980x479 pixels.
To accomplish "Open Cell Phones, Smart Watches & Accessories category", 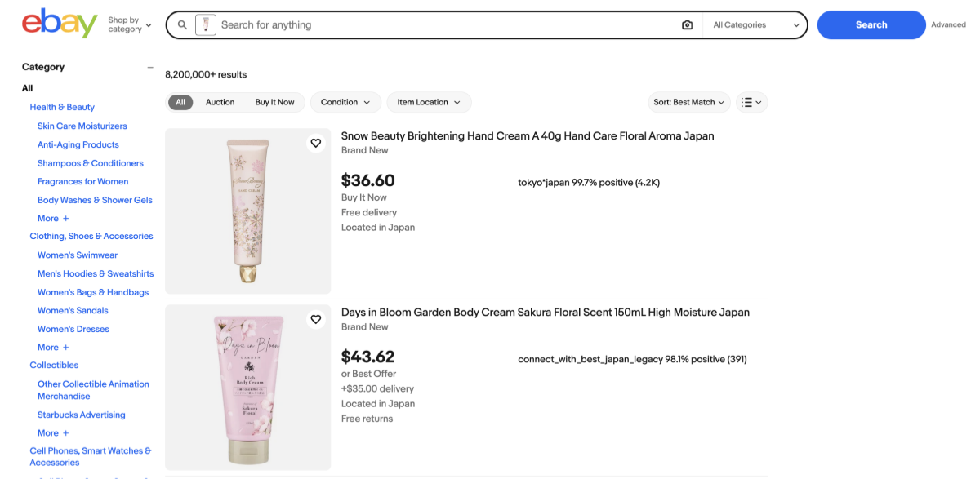I will tap(91, 456).
